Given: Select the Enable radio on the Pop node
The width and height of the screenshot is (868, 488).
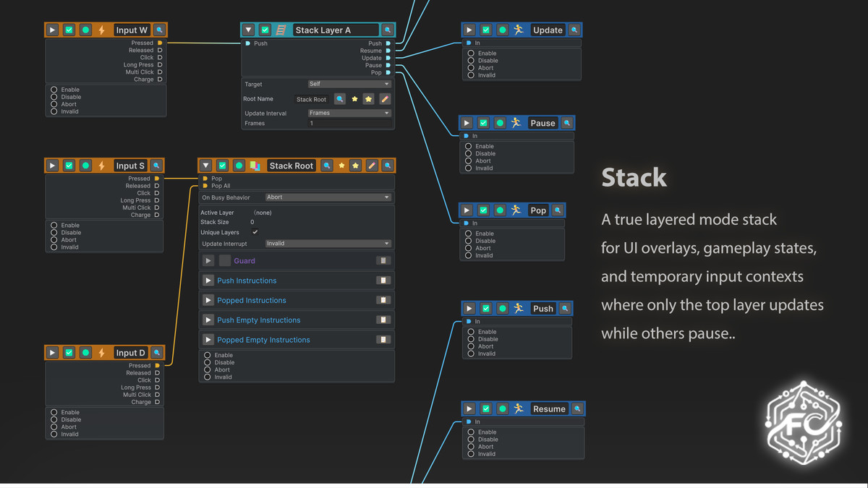Looking at the screenshot, I should click(469, 234).
